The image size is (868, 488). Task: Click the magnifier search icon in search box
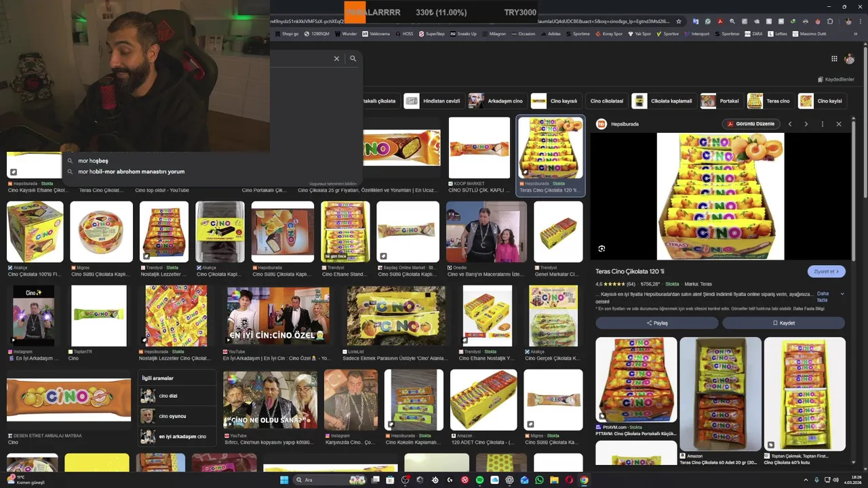[353, 58]
